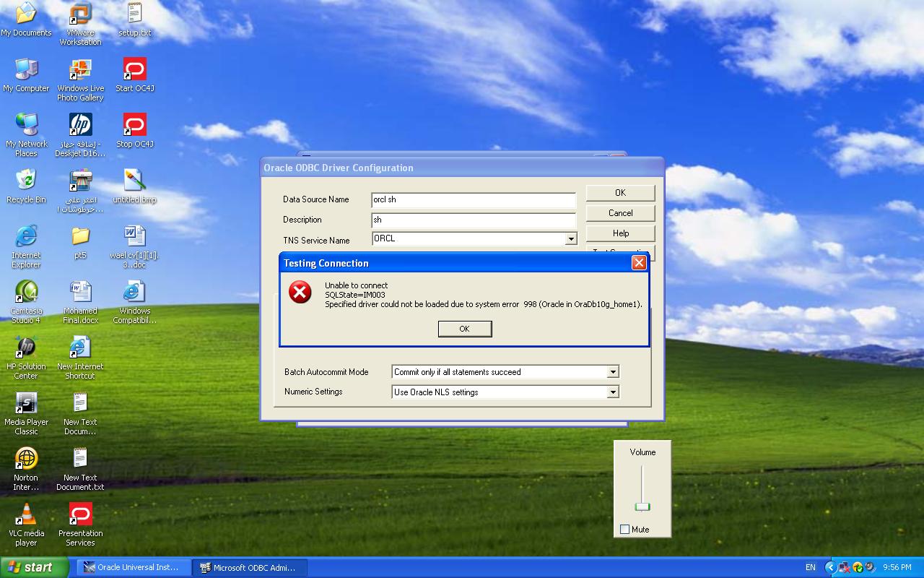Screen dimensions: 924x578
Task: Select the VMware Workstation desktop icon
Action: (x=80, y=14)
